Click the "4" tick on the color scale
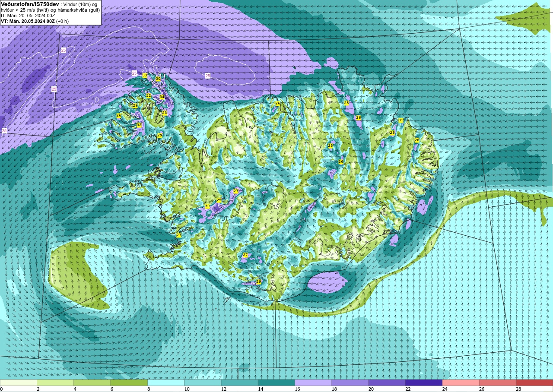553x392 pixels. click(75, 389)
